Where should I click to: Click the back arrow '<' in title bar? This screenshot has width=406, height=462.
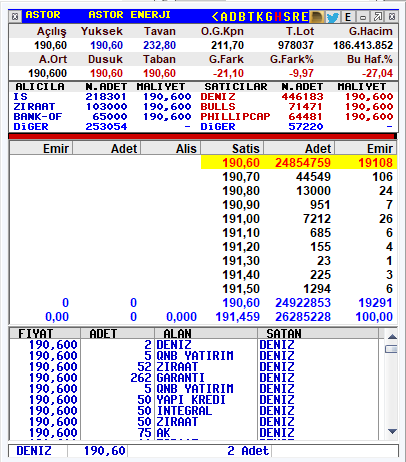[215, 16]
